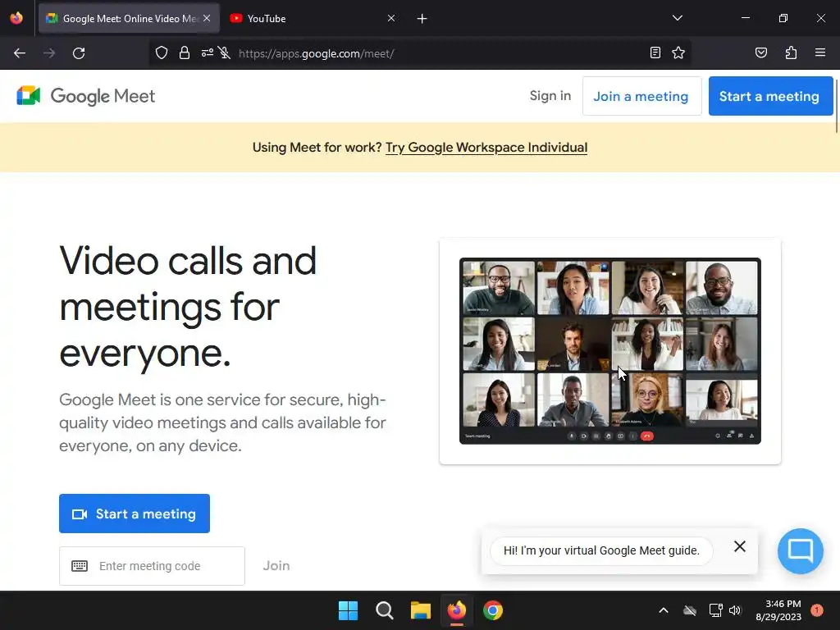The width and height of the screenshot is (840, 630).
Task: Click the Google Meet logo
Action: [x=85, y=96]
